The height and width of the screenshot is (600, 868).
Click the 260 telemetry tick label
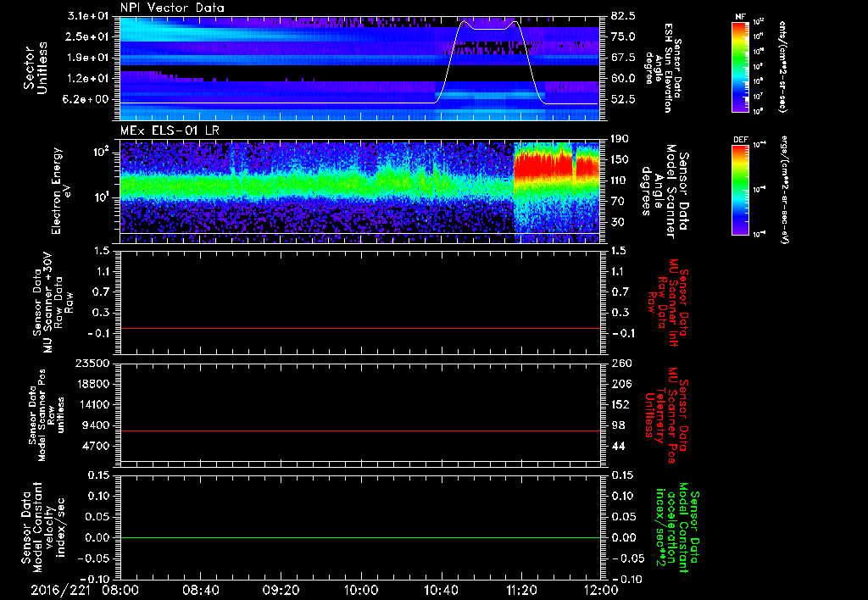click(620, 363)
